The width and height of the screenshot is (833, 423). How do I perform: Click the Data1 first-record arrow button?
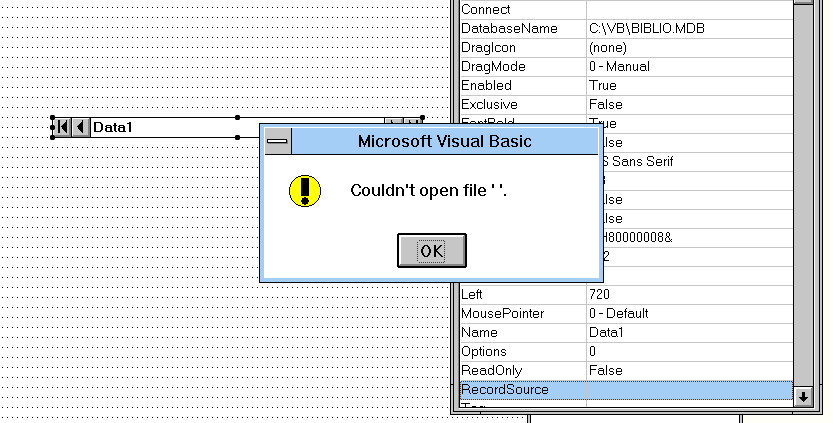tap(63, 127)
